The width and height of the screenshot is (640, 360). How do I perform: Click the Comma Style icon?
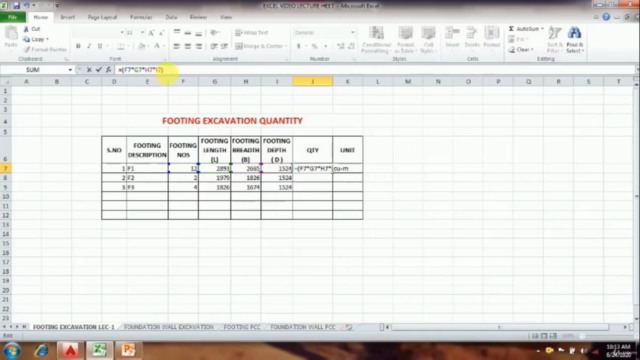[325, 46]
